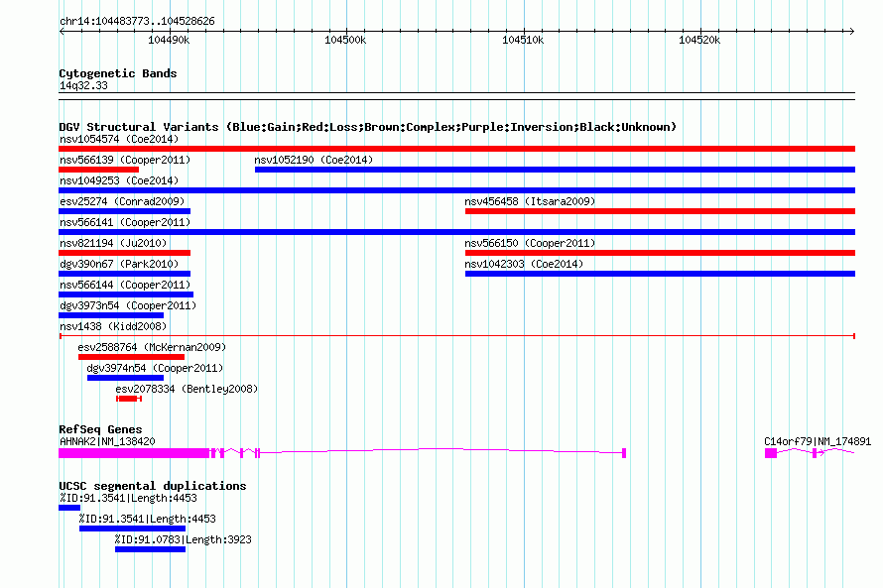883x588 pixels.
Task: Click the AHNAK2|NM_138420 gene label
Action: (107, 441)
